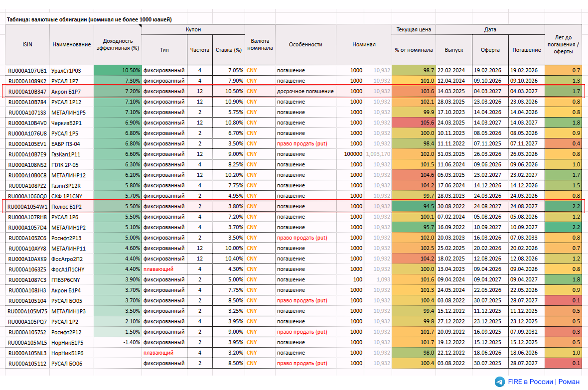Click the Оферта column header

490,50
